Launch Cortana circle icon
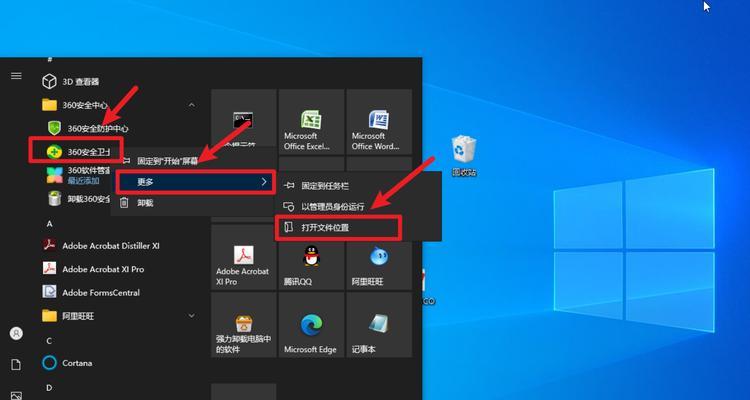Screen dimensions: 750x400 pos(49,363)
